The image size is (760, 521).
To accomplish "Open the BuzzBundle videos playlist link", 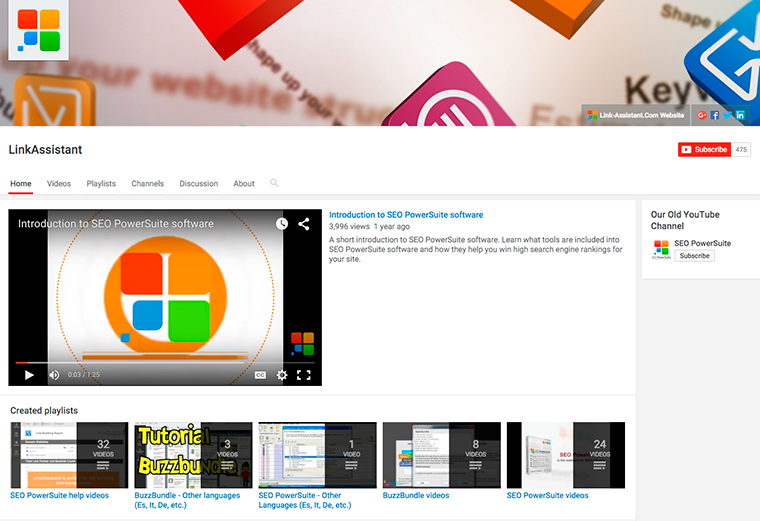I will click(x=416, y=495).
